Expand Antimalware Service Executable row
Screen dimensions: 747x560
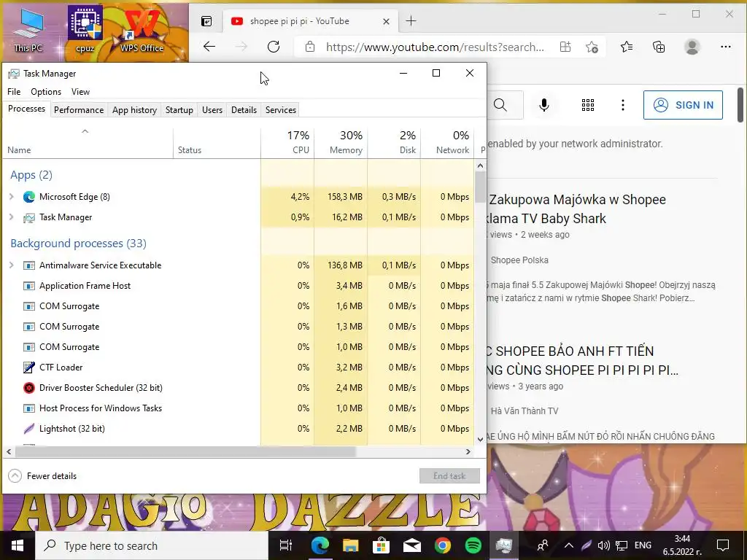tap(12, 265)
